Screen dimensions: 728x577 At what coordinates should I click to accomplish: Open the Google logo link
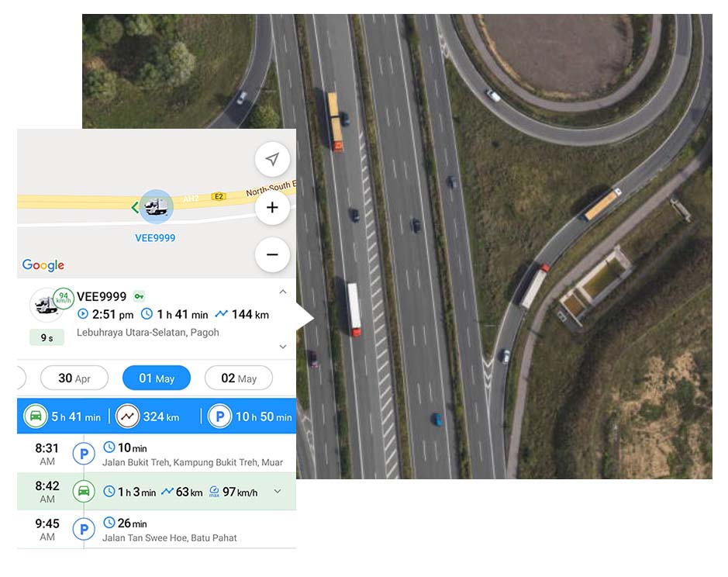[x=43, y=264]
